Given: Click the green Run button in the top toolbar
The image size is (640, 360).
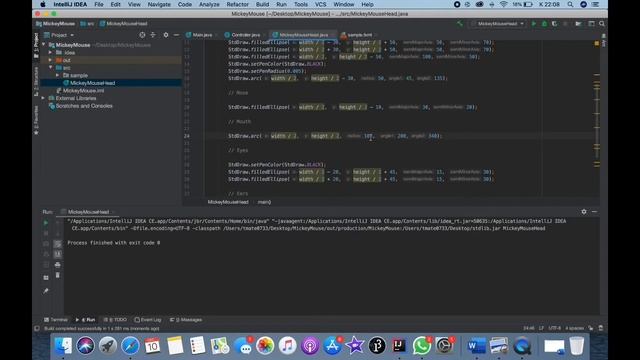Looking at the screenshot, I should (533, 24).
